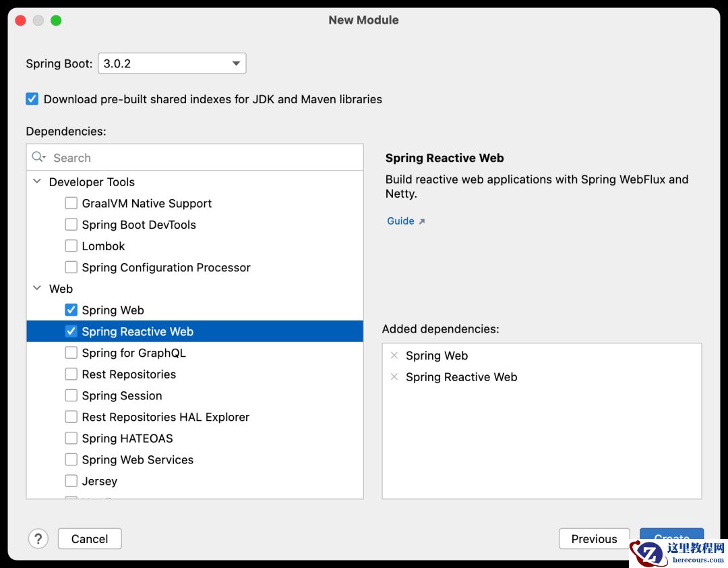
Task: Check the Lombok dependency
Action: (x=71, y=246)
